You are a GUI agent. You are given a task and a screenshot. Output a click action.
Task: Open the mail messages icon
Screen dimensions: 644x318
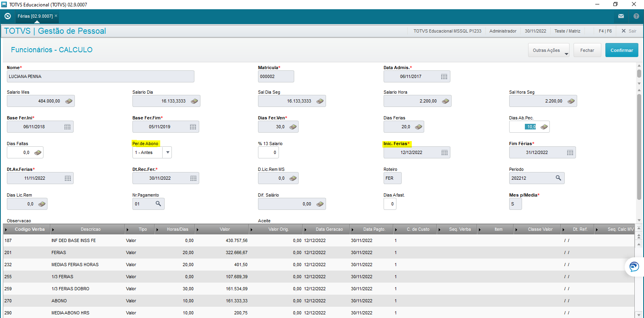[x=621, y=16]
